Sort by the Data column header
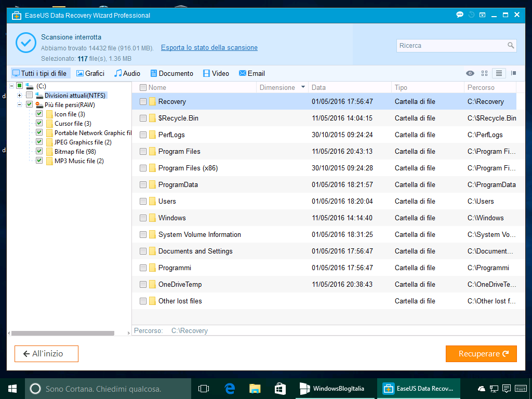The width and height of the screenshot is (532, 399). click(350, 87)
